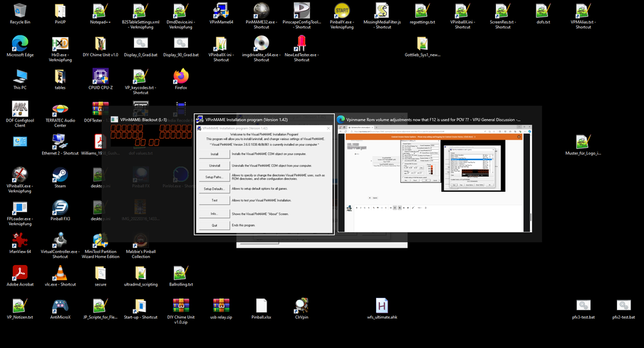Select the Display_90_Grad.bat file

click(181, 44)
